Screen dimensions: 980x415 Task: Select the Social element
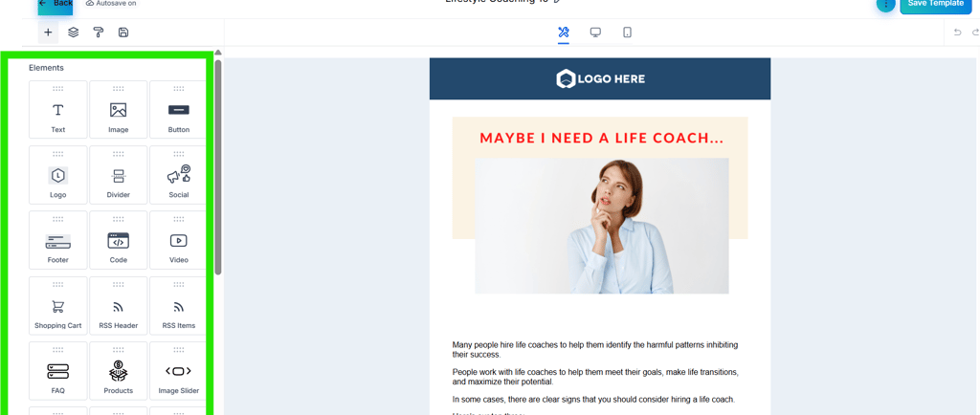[x=178, y=175]
